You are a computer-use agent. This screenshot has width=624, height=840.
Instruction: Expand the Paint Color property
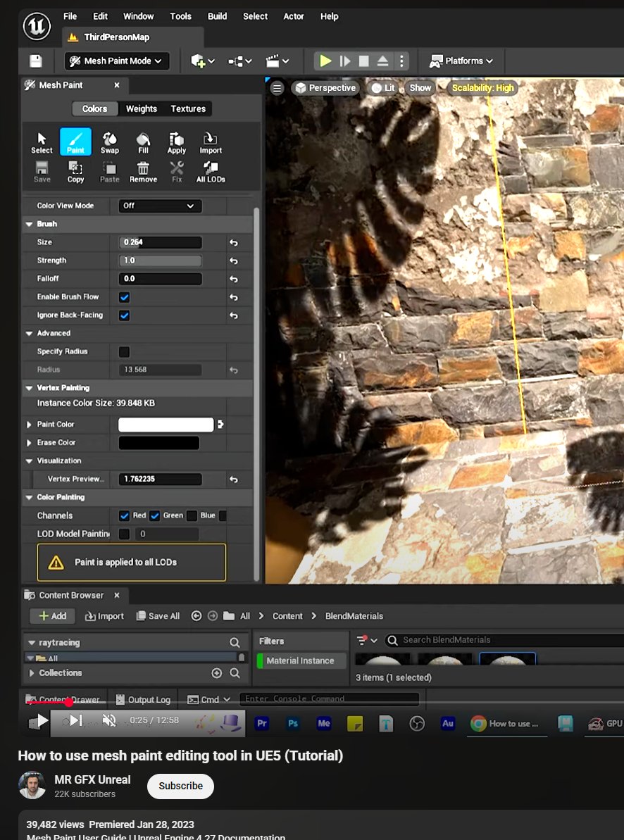click(29, 425)
